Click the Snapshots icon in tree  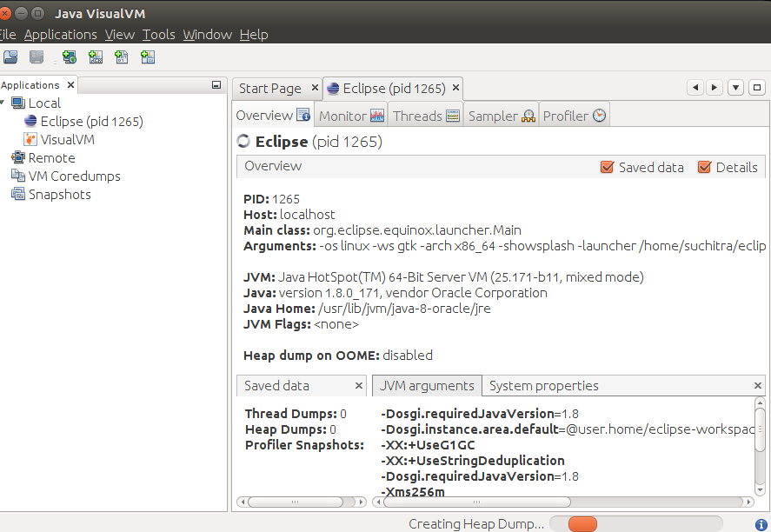click(x=18, y=194)
